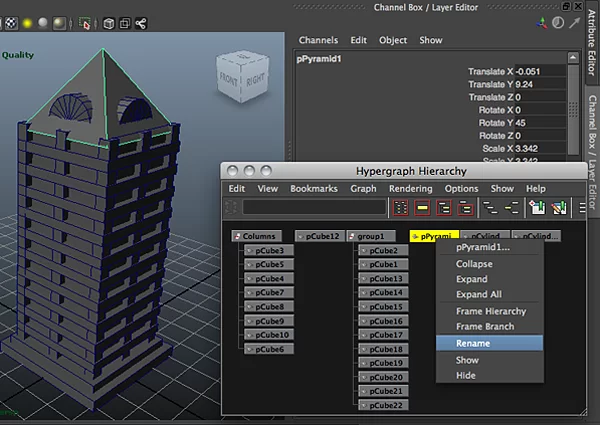Click Hypergraph Frame Hierarchy toolbar icon
The image size is (600, 425).
[443, 208]
